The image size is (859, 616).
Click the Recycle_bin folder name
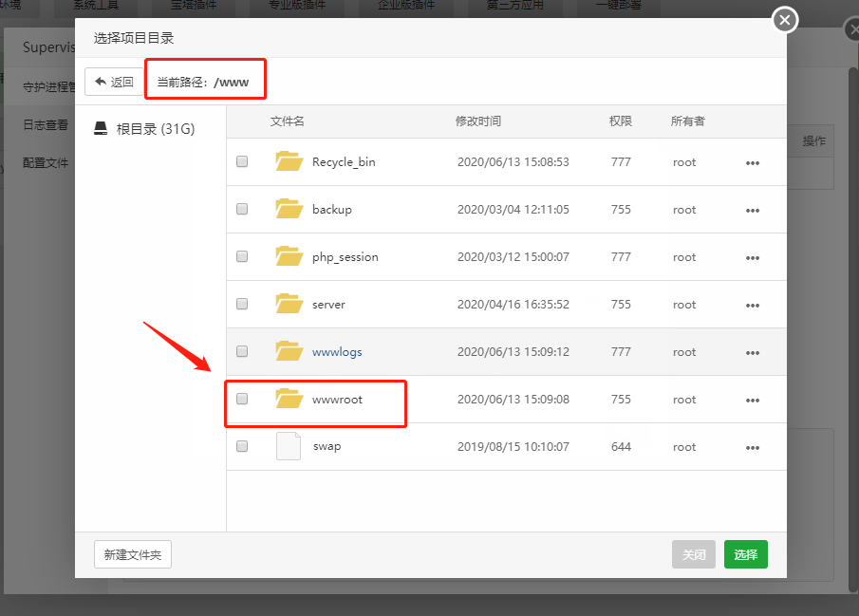point(344,161)
